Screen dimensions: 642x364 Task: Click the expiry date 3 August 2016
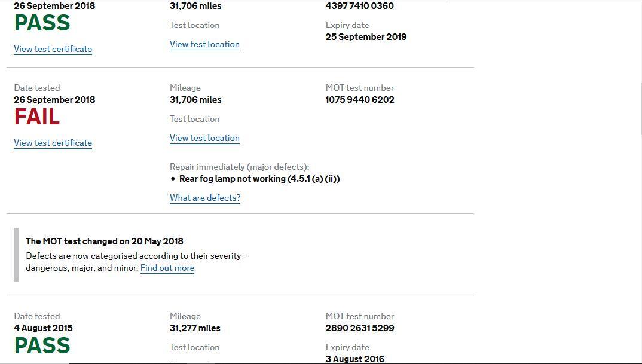pyautogui.click(x=355, y=359)
